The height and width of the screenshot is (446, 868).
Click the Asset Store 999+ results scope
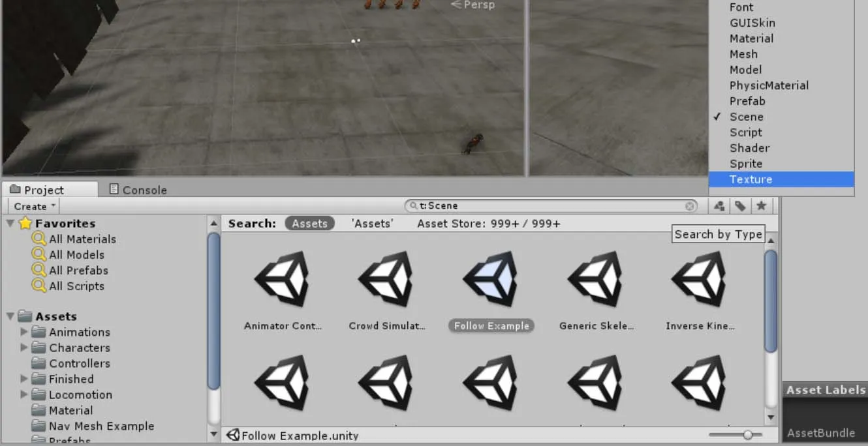(x=489, y=224)
